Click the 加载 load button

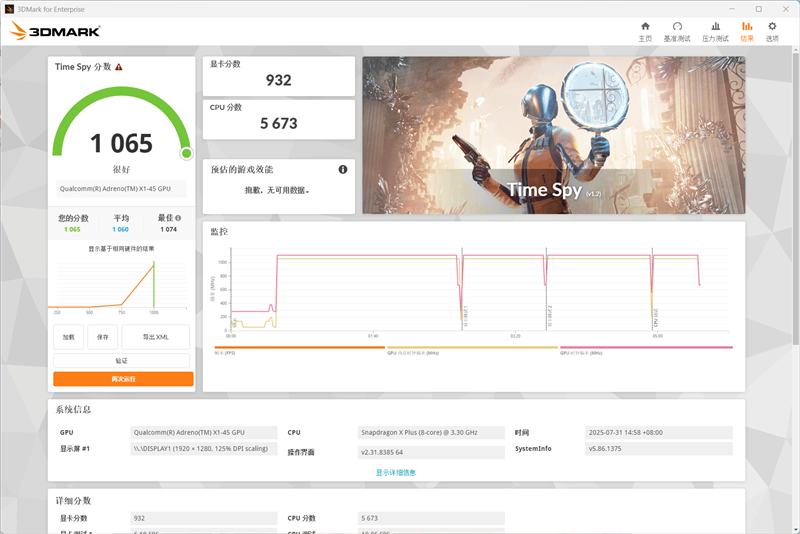(x=68, y=337)
